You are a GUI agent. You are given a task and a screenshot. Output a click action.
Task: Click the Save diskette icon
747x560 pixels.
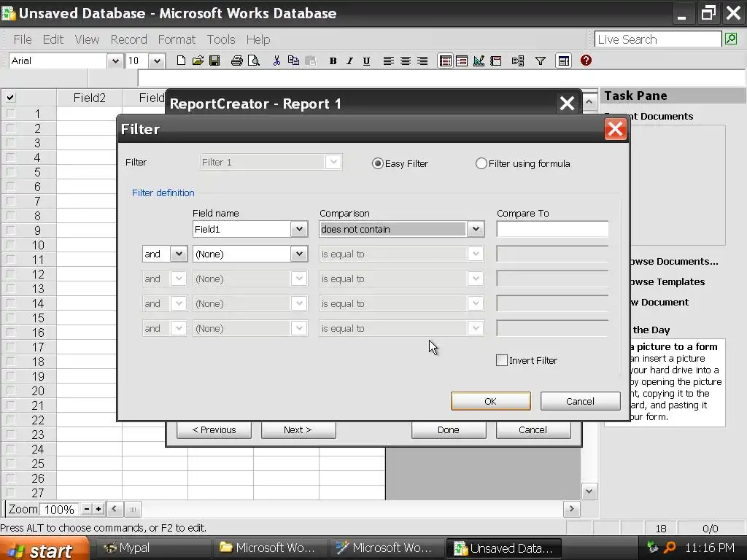click(x=214, y=61)
